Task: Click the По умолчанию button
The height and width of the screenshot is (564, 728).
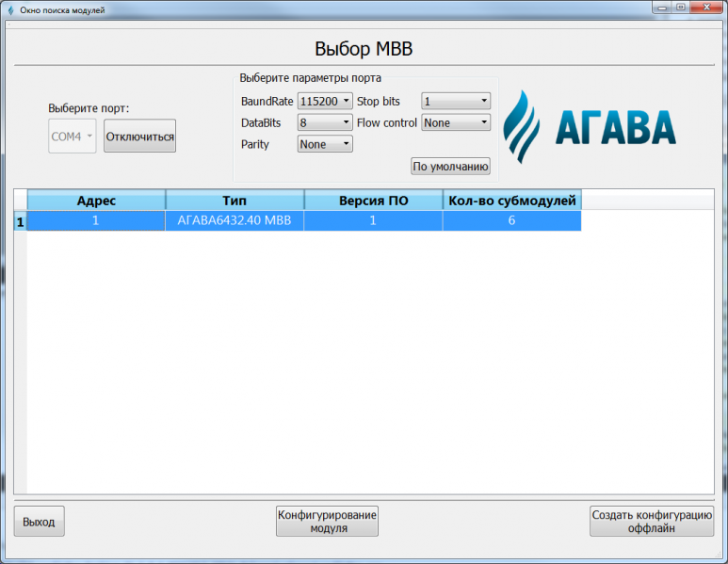Action: pyautogui.click(x=450, y=166)
